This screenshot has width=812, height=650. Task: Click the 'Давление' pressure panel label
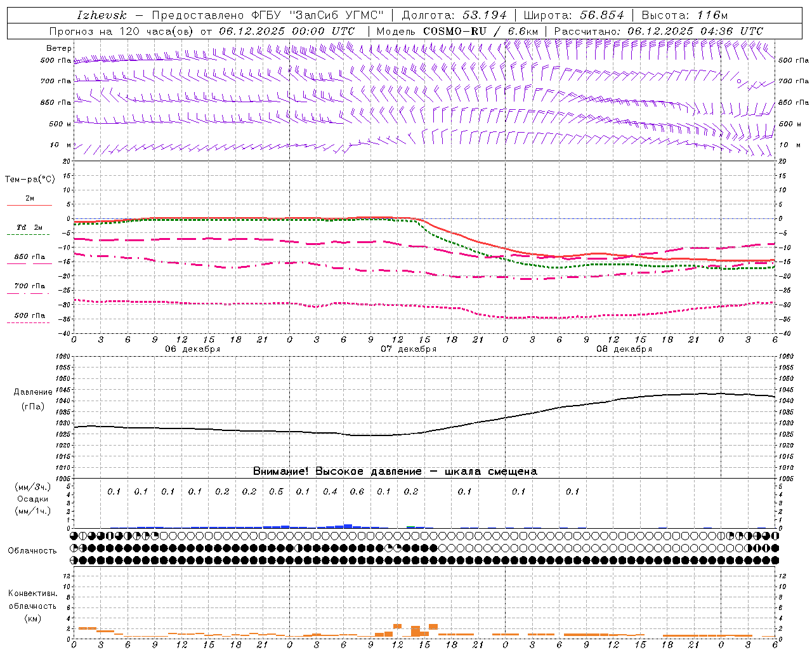point(33,392)
